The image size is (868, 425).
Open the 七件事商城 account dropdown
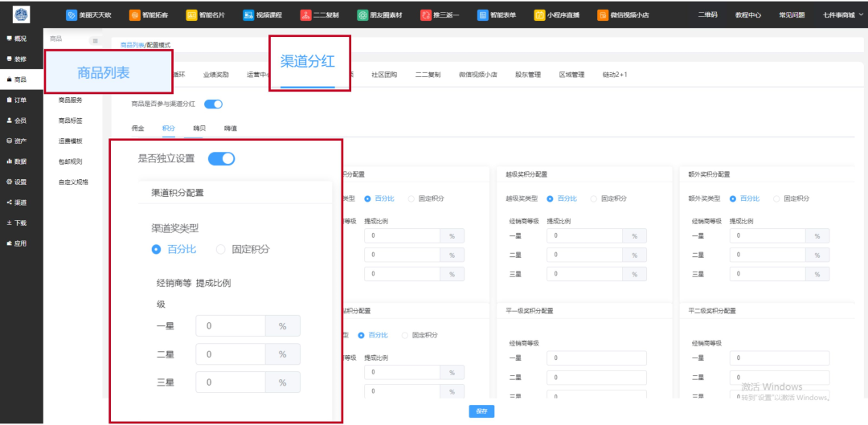tap(844, 15)
